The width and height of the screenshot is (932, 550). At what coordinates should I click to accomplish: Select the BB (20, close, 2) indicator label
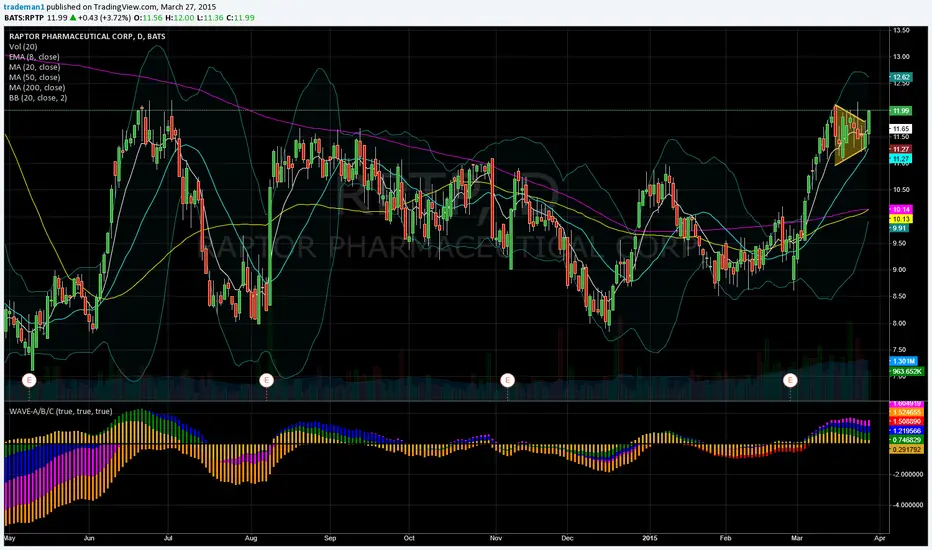[38, 98]
